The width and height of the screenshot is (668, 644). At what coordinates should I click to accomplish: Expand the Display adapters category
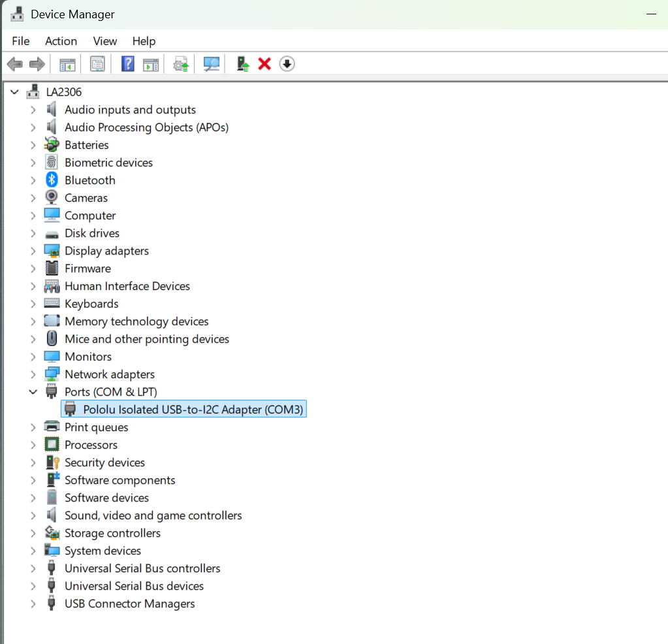click(x=33, y=251)
